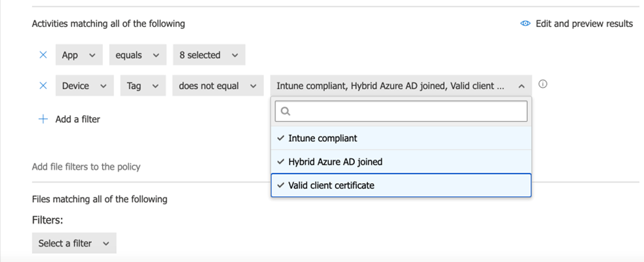This screenshot has width=644, height=262.
Task: Click the Filters: label
Action: pyautogui.click(x=47, y=220)
